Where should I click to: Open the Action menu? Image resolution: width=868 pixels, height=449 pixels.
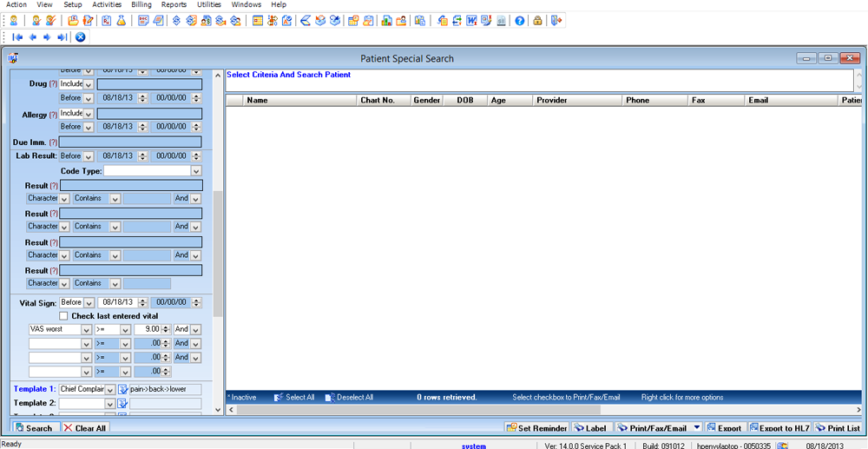click(16, 4)
